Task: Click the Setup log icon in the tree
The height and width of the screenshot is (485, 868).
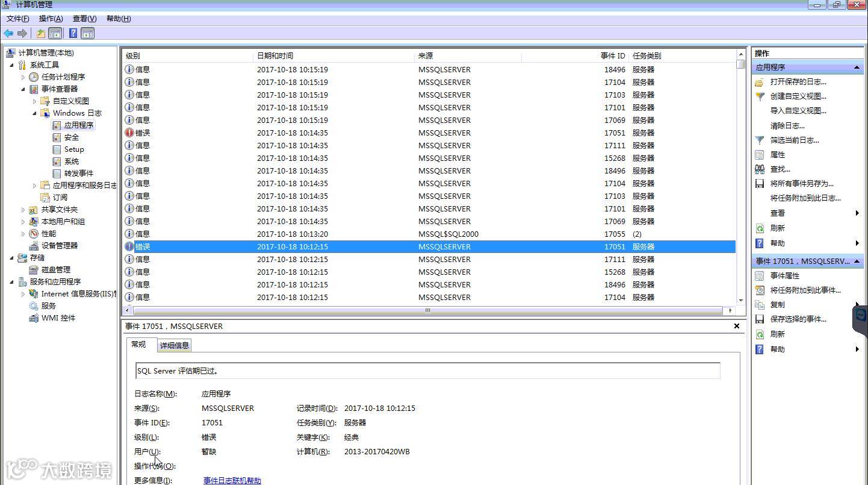Action: coord(57,149)
